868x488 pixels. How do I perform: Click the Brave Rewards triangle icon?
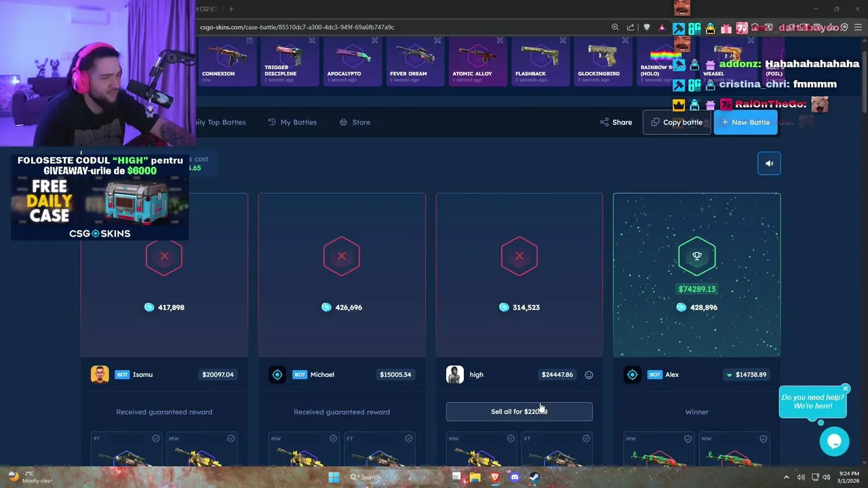[662, 27]
